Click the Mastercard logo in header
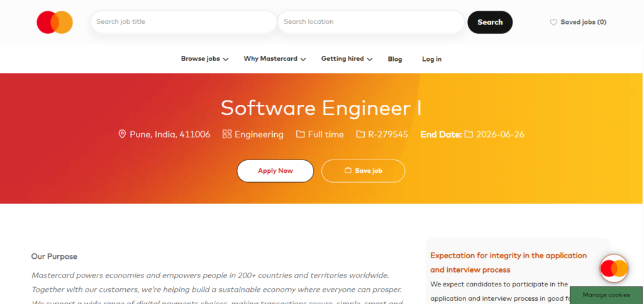The width and height of the screenshot is (644, 304). tap(55, 22)
